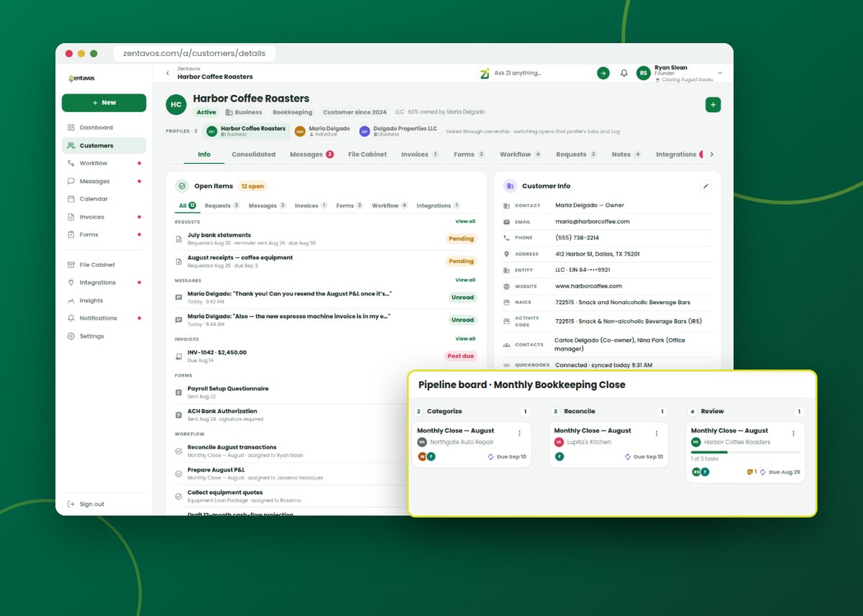The width and height of the screenshot is (863, 616).
Task: Open www.harborcoffee.com website link
Action: (x=588, y=286)
